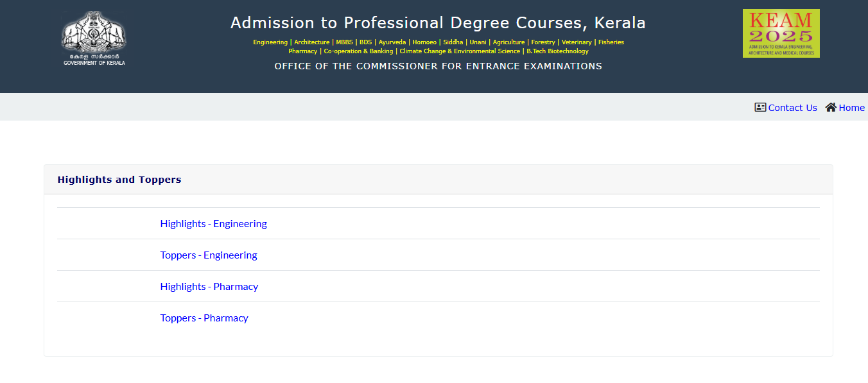Click the Contact Us card icon
Image resolution: width=868 pixels, height=383 pixels.
tap(761, 107)
